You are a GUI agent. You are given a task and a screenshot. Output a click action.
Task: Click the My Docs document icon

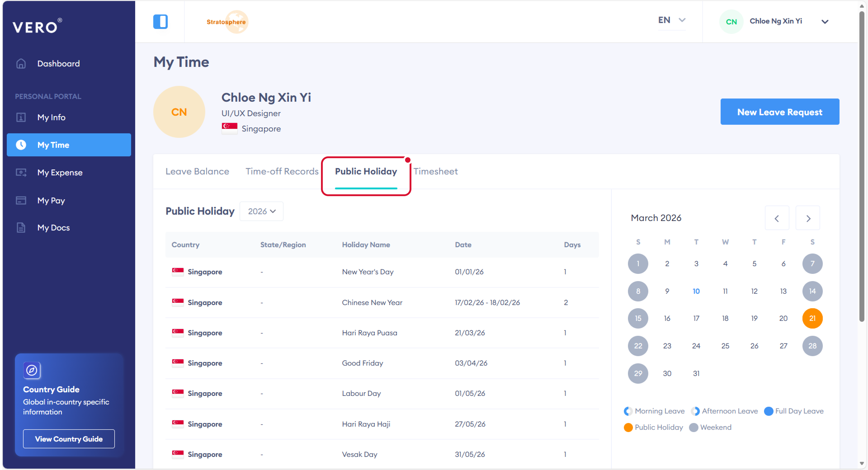coord(21,228)
